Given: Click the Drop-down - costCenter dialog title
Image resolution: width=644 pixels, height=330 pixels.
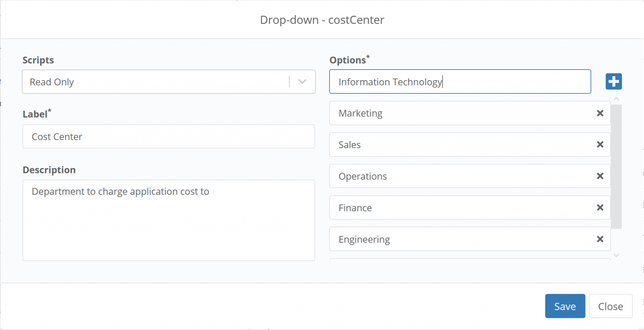Looking at the screenshot, I should (322, 20).
